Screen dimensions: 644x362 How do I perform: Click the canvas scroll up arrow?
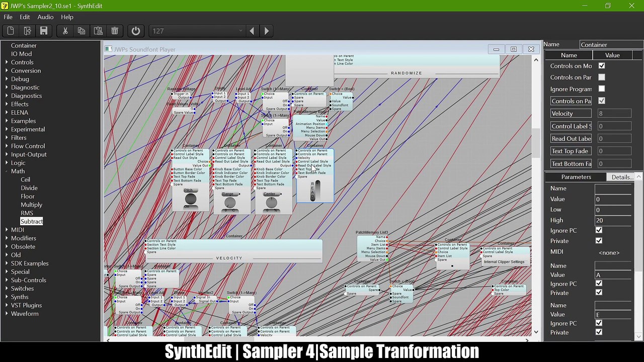[536, 60]
